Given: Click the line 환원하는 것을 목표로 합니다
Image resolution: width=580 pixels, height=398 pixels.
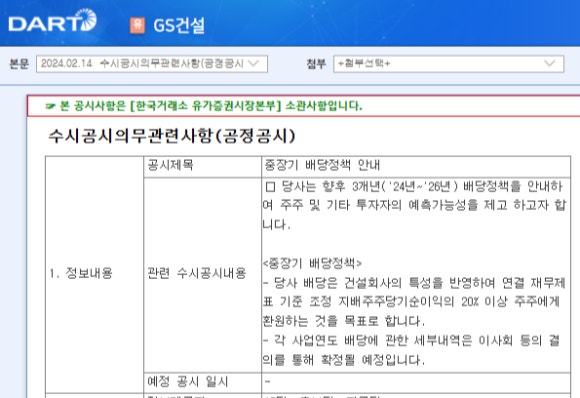Looking at the screenshot, I should point(344,321).
